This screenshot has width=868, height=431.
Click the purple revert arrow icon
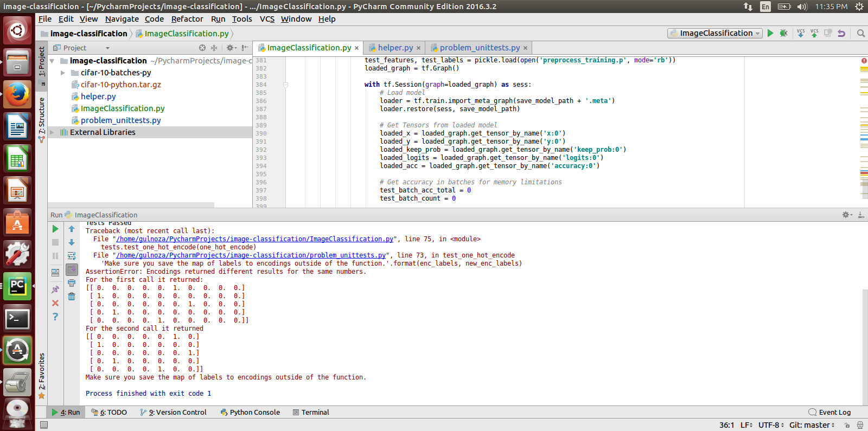[841, 33]
